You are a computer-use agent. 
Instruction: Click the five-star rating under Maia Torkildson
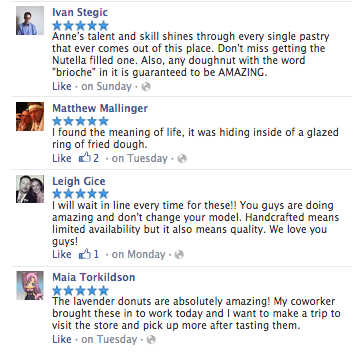(80, 290)
